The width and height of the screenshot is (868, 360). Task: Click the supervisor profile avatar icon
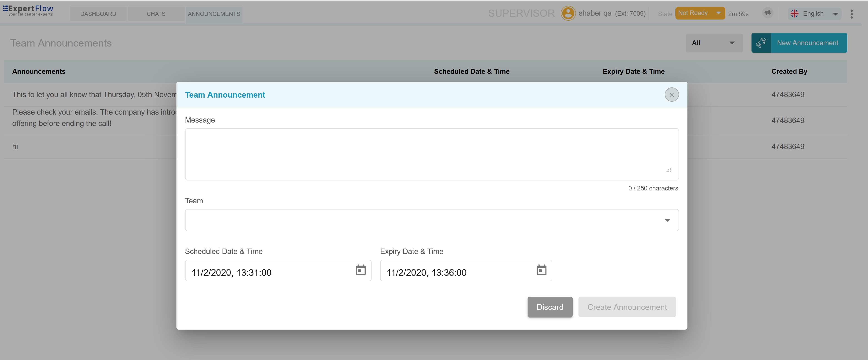pyautogui.click(x=568, y=13)
